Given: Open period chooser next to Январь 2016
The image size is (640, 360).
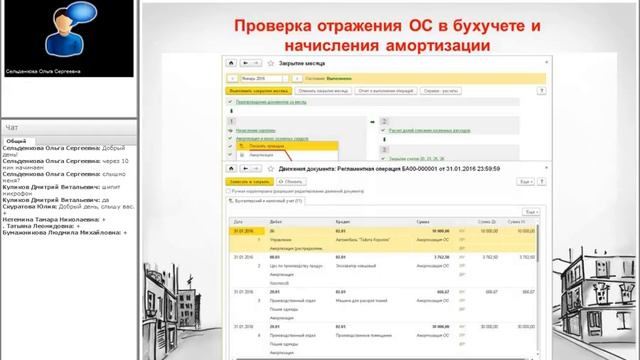Looking at the screenshot, I should 285,78.
